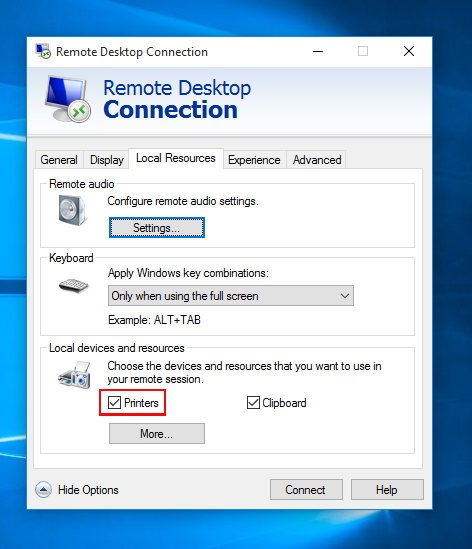The image size is (472, 549).
Task: Click the 'Choose the devices and resources' description
Action: coord(244,373)
